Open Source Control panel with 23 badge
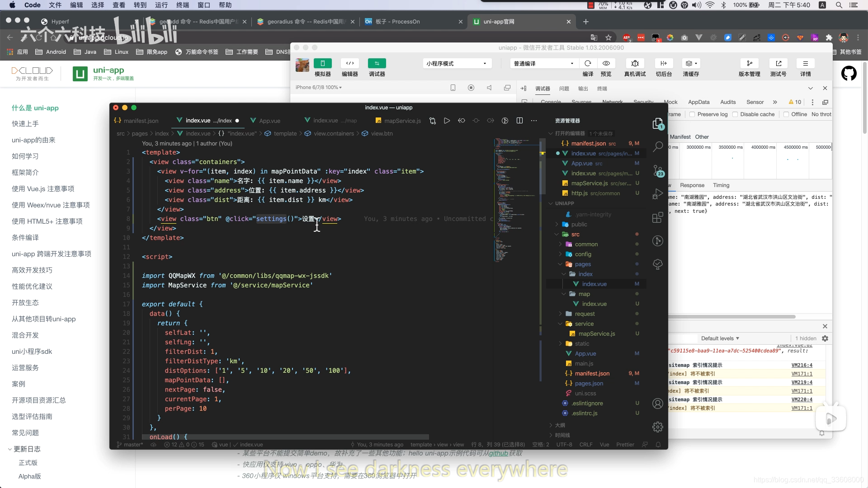Viewport: 868px width, 488px height. pyautogui.click(x=658, y=171)
